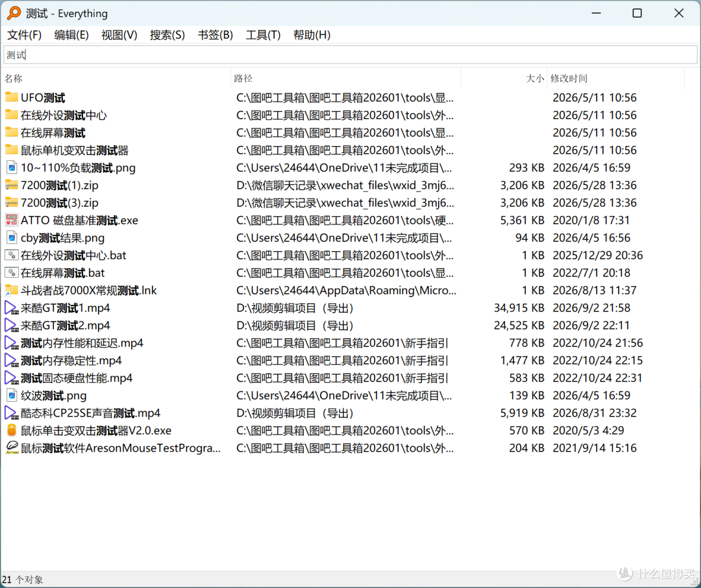Maximize the Everything window

click(637, 13)
